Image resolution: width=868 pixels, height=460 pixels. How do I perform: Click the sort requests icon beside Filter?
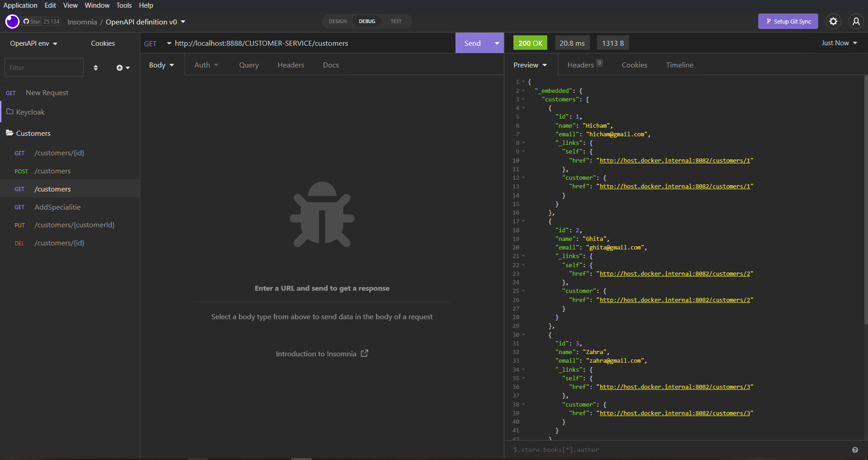click(95, 67)
